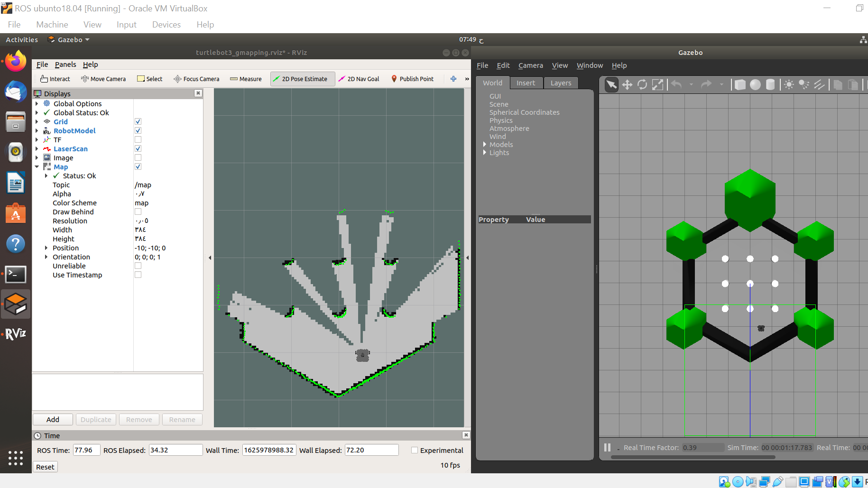Check the Unreliable option under Map
The width and height of the screenshot is (868, 488).
click(138, 266)
